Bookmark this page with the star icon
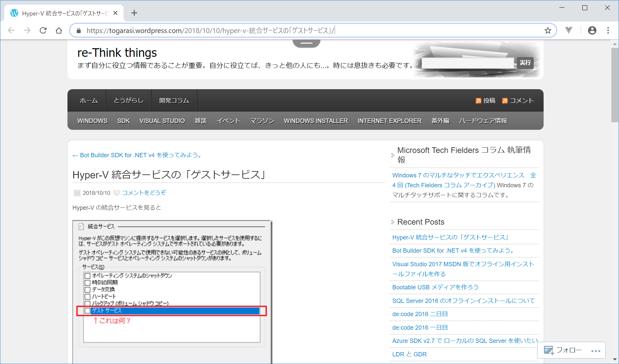Image resolution: width=619 pixels, height=364 pixels. coord(548,30)
